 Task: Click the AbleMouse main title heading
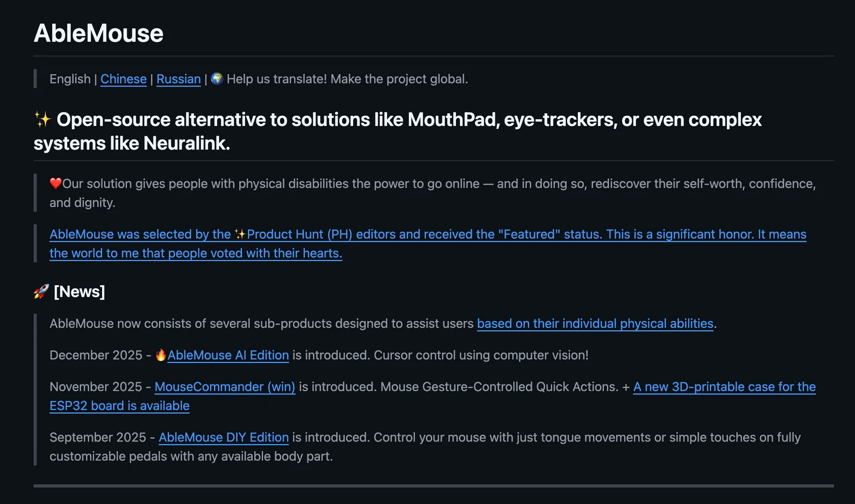[99, 33]
